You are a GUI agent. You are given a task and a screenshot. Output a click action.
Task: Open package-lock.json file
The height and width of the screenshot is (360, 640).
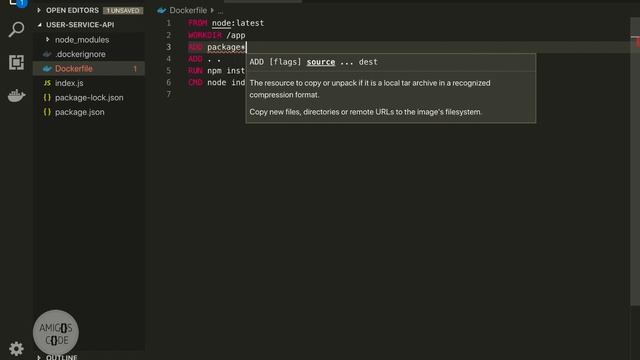(89, 98)
